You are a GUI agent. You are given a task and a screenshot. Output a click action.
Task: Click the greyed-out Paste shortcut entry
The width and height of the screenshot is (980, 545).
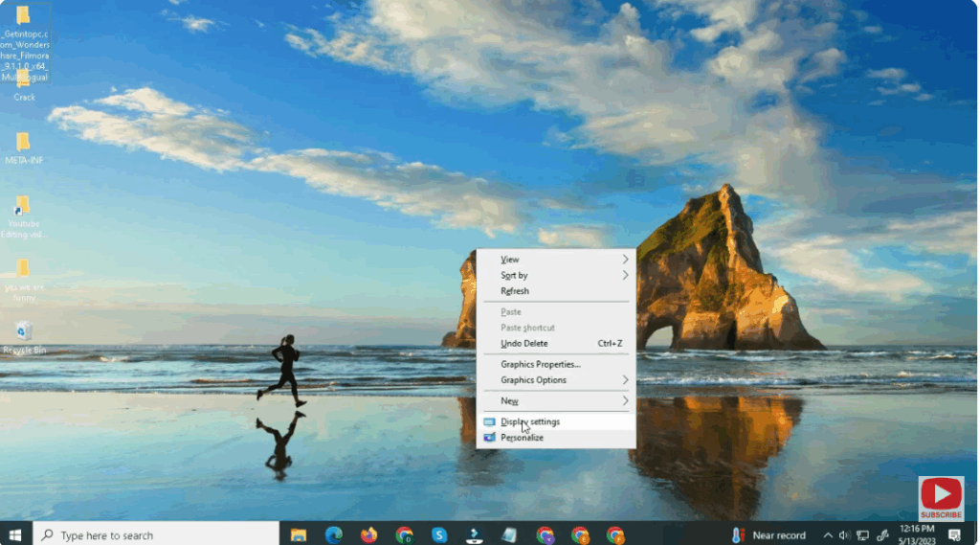tap(556, 328)
